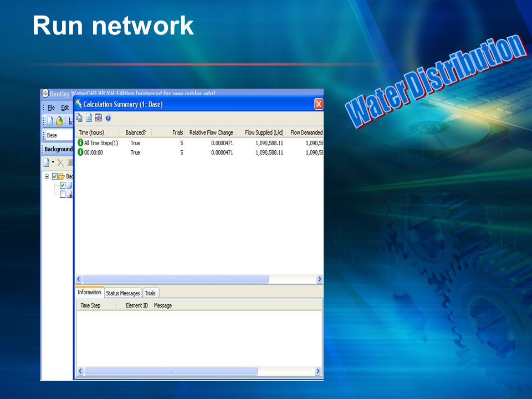Screen dimensions: 532x399
Task: Open the Graph icon in Calculation Summary toolbar
Action: coord(99,117)
